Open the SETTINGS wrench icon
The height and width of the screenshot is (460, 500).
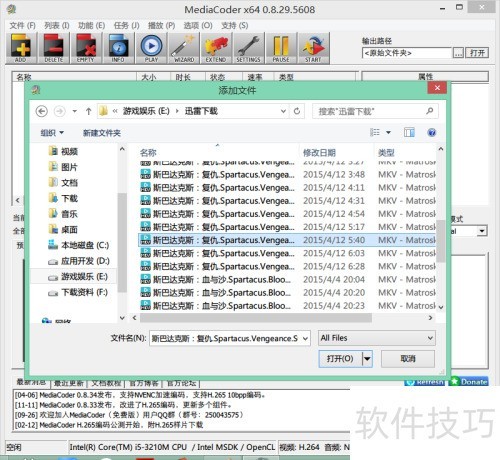[x=248, y=48]
